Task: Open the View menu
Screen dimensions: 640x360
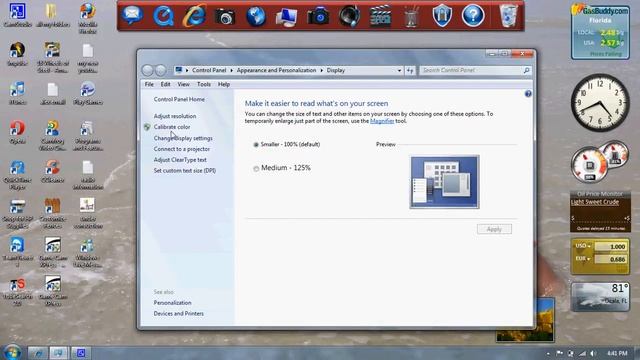Action: 183,84
